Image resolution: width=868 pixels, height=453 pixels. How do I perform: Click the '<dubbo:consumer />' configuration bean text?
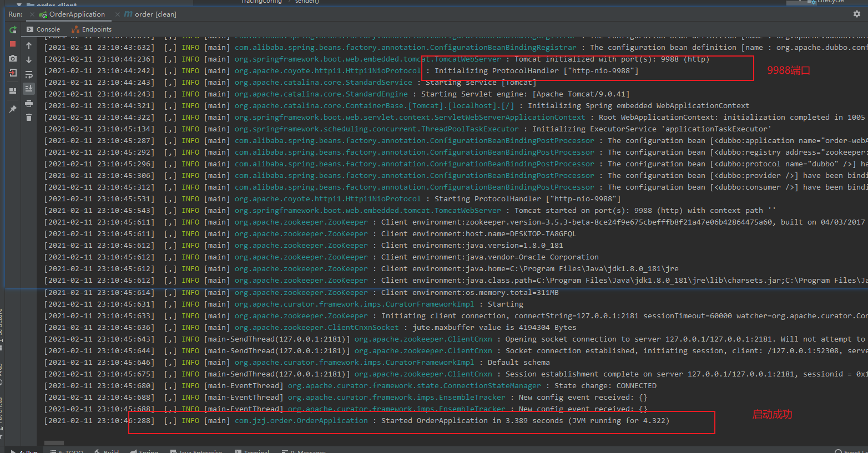(754, 187)
